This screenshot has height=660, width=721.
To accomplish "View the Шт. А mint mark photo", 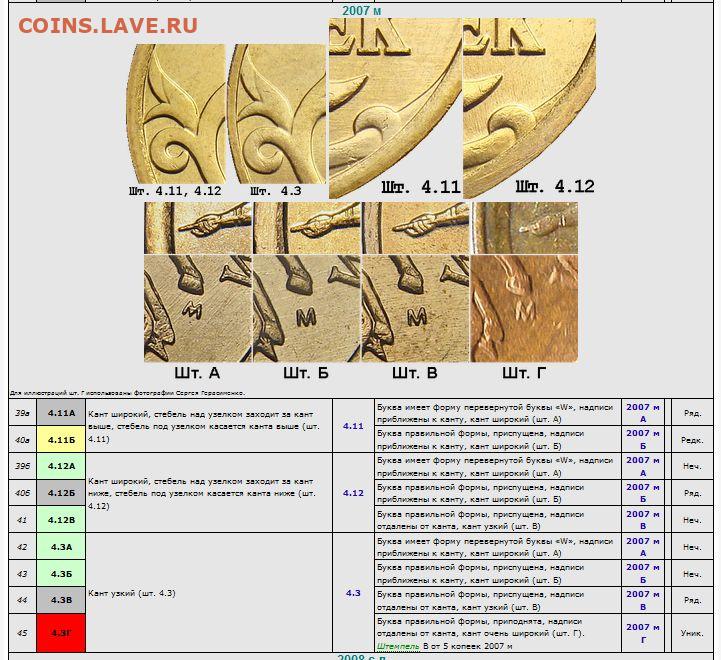I will point(198,309).
